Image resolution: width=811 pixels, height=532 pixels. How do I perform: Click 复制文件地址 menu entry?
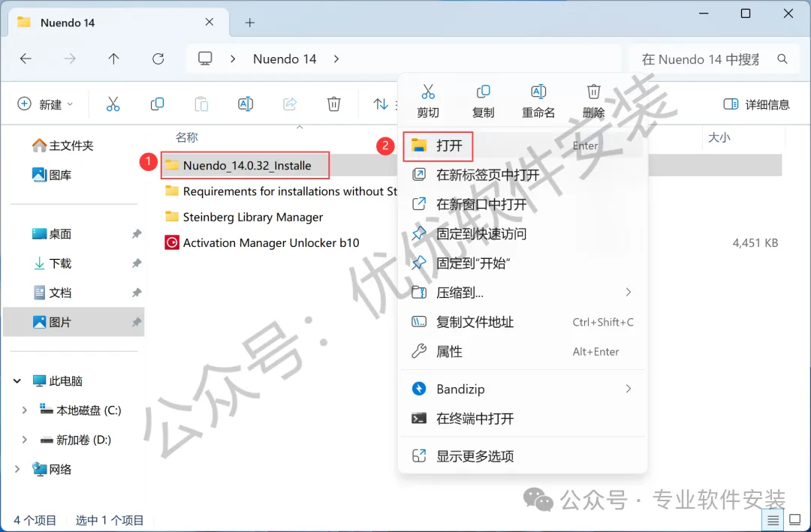[x=523, y=322]
